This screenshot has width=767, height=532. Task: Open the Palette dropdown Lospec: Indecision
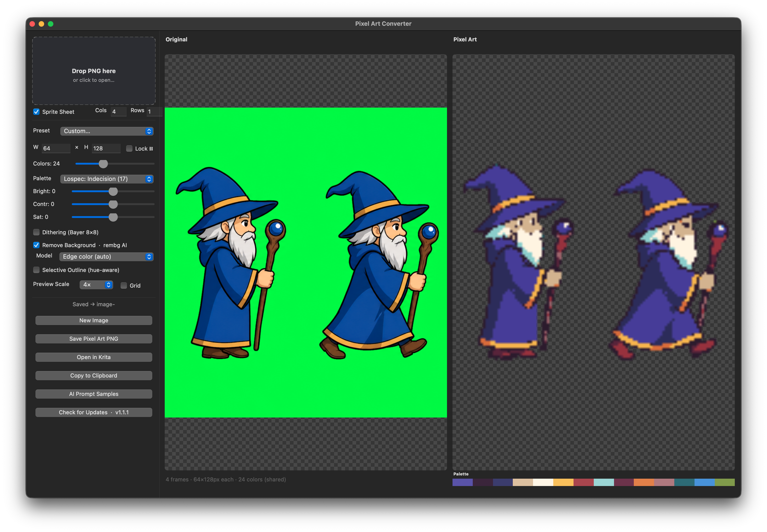(107, 179)
